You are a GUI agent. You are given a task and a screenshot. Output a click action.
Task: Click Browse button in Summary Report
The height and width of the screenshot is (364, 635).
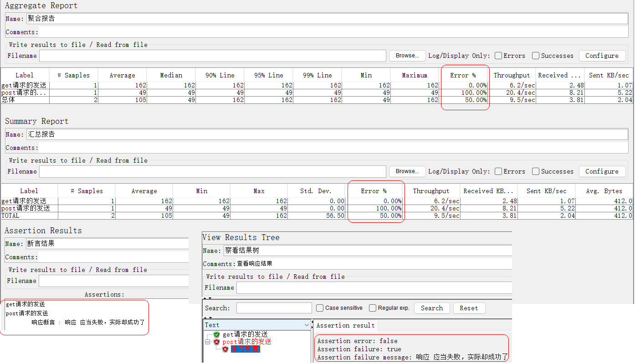[x=407, y=171]
